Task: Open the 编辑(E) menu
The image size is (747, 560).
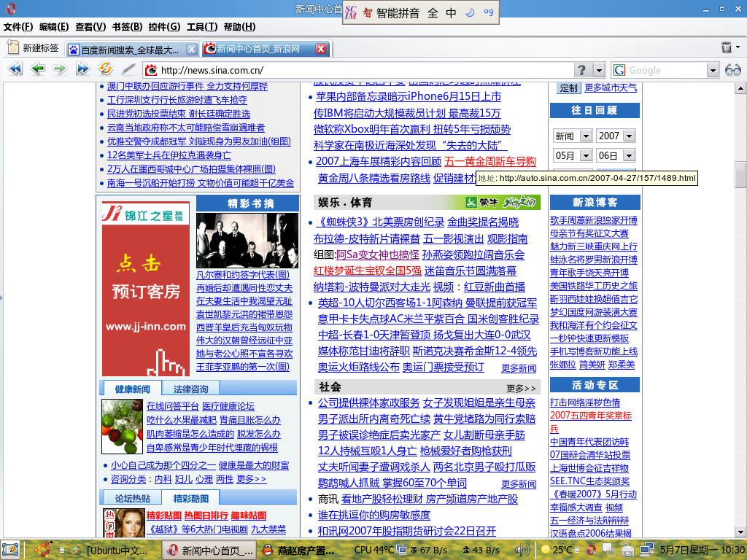Action: pyautogui.click(x=54, y=27)
